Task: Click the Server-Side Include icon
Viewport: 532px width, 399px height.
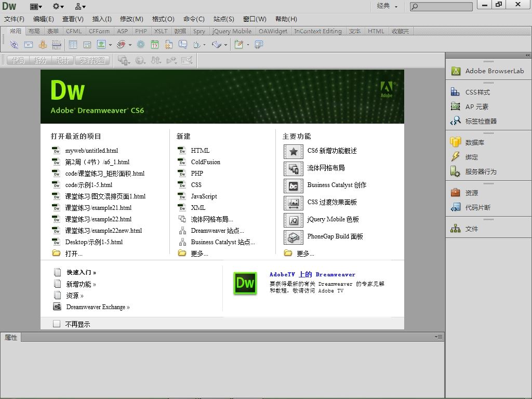Action: [169, 45]
